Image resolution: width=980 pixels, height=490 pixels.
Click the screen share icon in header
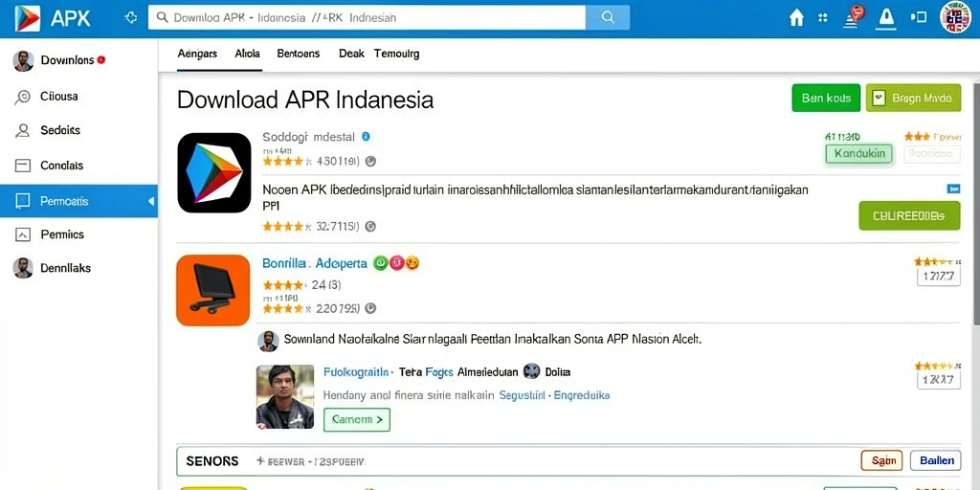pos(919,17)
